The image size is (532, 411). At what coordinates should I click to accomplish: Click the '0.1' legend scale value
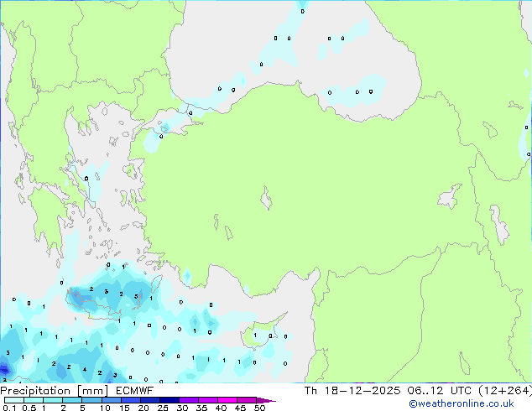point(9,408)
